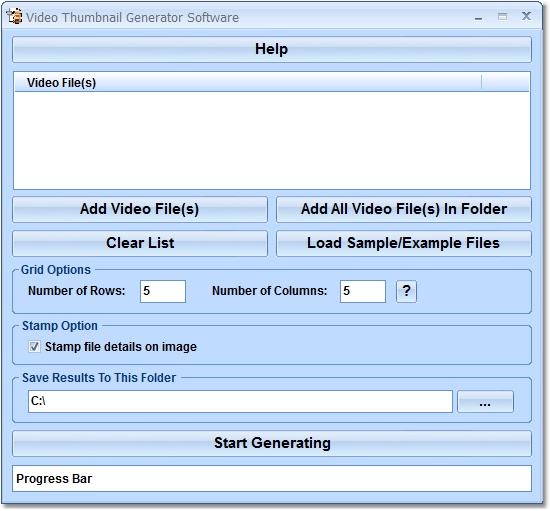The width and height of the screenshot is (550, 511).
Task: Minimize the Video Thumbnail Generator window
Action: [478, 17]
